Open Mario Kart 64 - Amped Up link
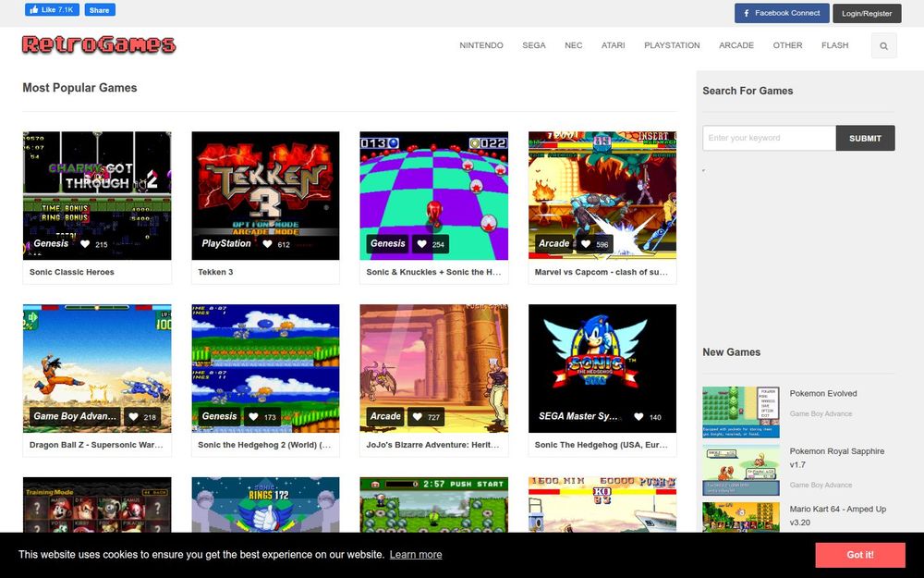 click(x=837, y=515)
